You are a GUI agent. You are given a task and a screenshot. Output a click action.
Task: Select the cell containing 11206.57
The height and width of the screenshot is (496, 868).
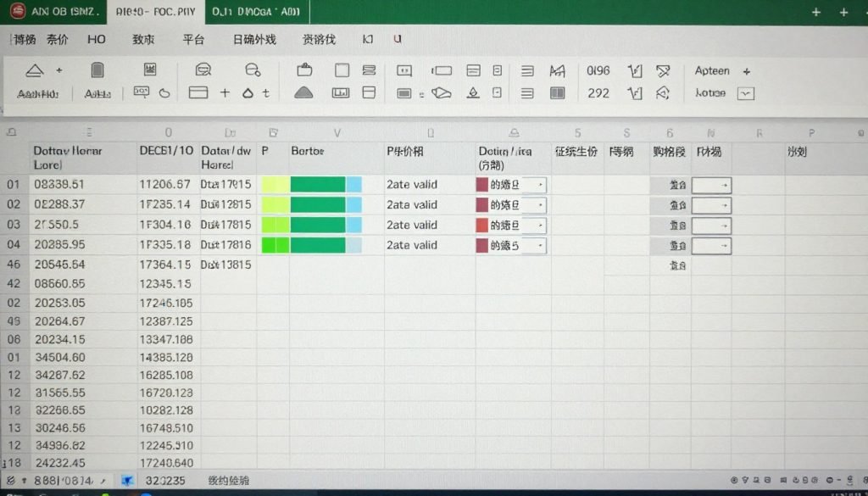pos(169,184)
